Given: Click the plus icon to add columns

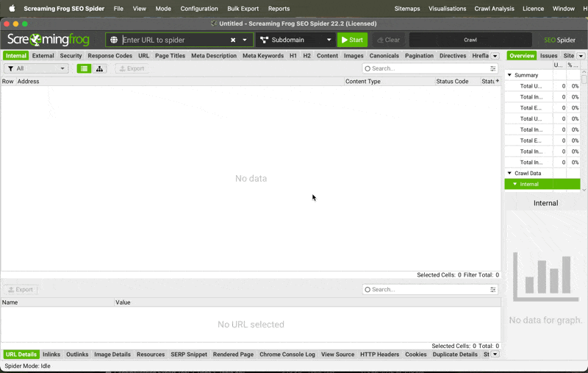Looking at the screenshot, I should click(498, 81).
